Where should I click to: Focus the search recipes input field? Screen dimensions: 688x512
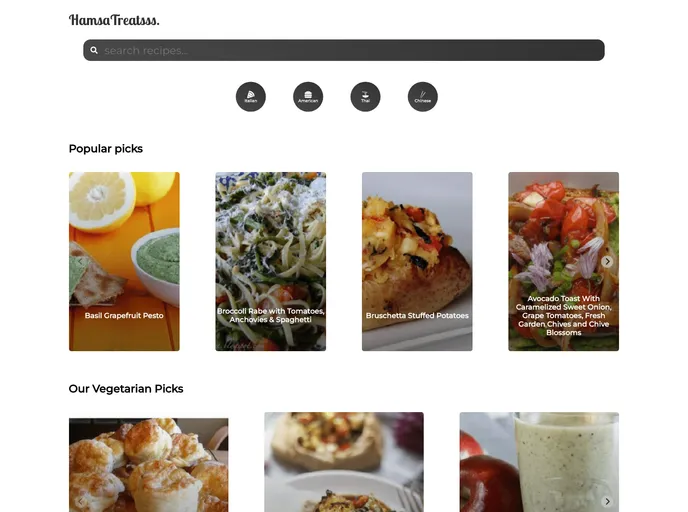[344, 50]
